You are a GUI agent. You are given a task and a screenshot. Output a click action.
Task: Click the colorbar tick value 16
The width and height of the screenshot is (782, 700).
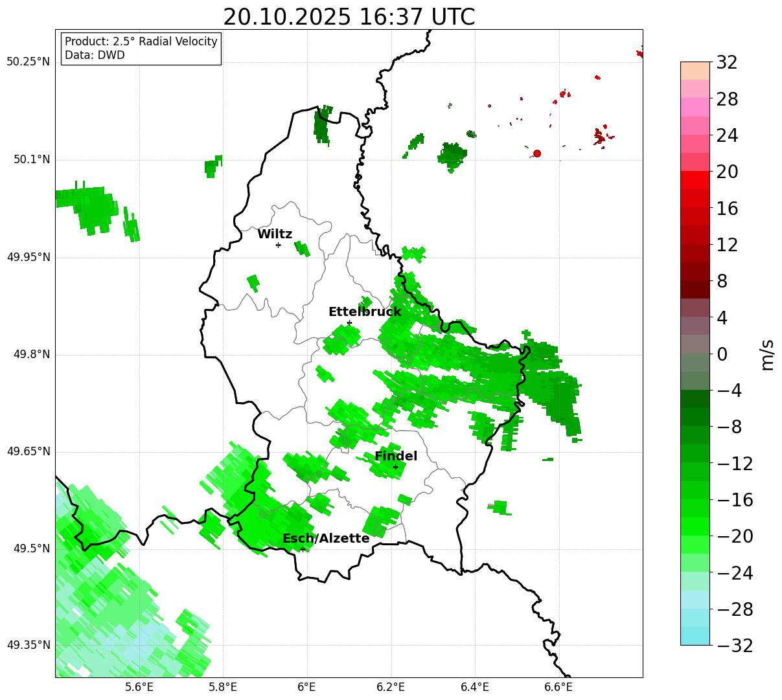pyautogui.click(x=727, y=209)
